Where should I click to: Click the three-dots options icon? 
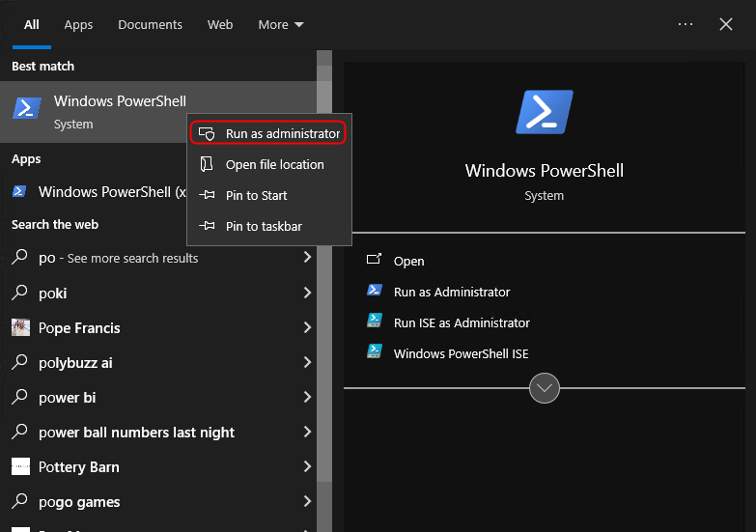(686, 24)
